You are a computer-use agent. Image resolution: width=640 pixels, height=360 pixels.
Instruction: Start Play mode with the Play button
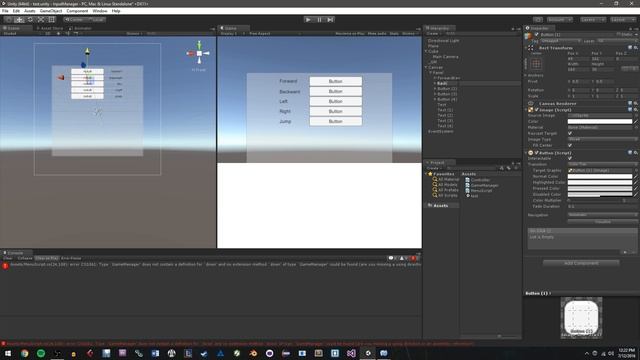309,20
